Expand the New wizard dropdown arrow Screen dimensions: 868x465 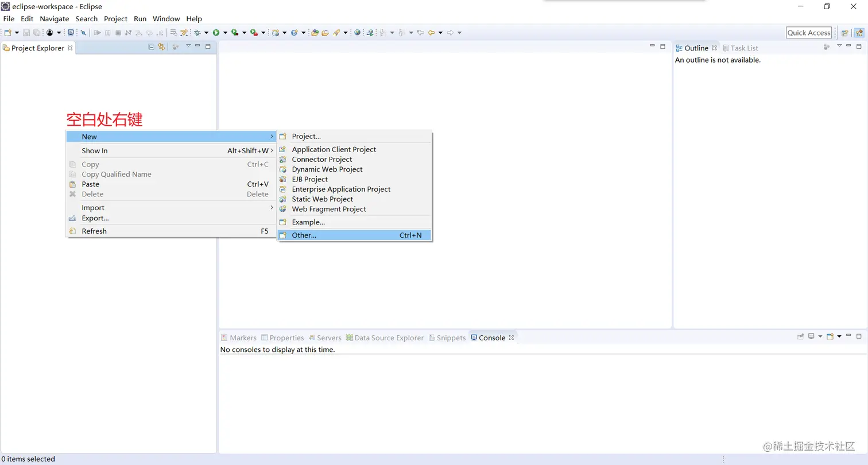(17, 33)
